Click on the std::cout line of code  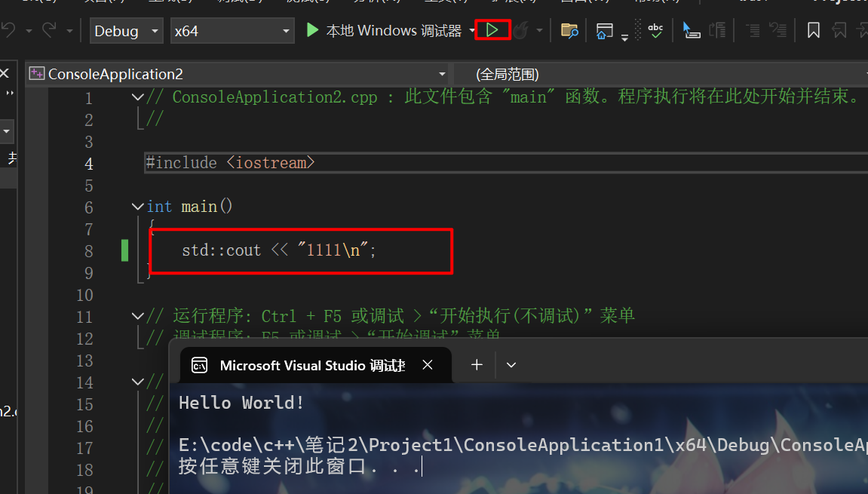279,250
